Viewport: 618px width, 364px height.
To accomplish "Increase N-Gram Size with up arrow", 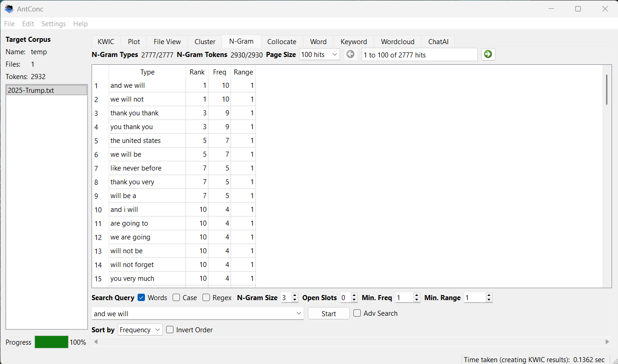I will pyautogui.click(x=295, y=296).
